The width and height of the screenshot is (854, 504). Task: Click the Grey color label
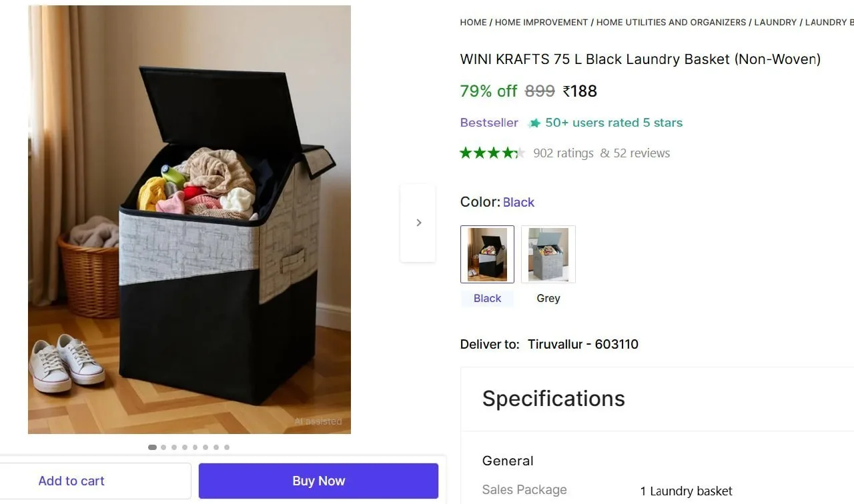coord(548,298)
